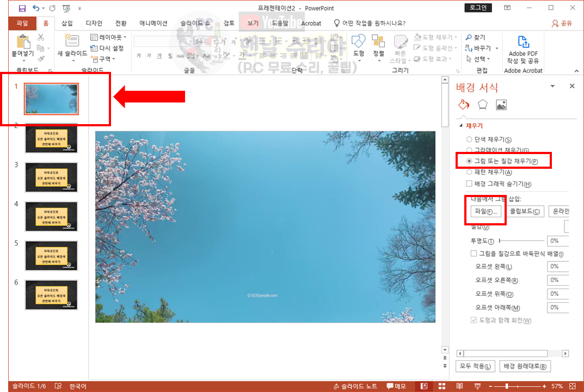Switch to Normal view in status bar
Screen dimensions: 584x392
coord(424,386)
